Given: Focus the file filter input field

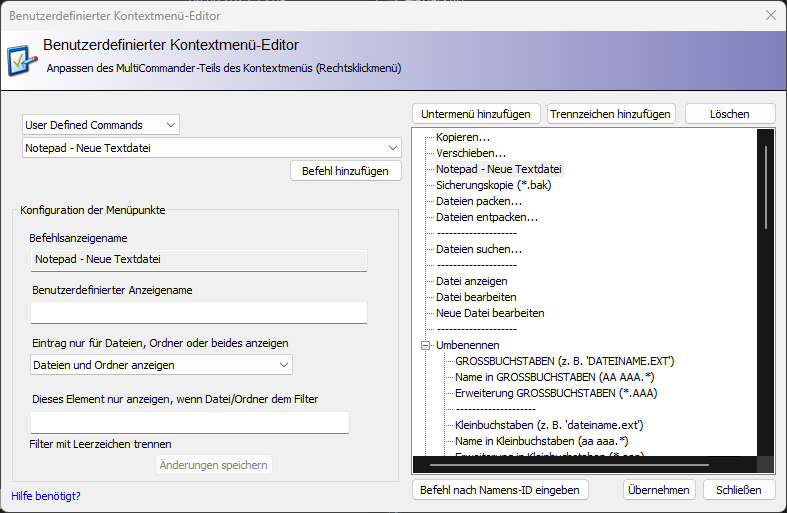Looking at the screenshot, I should point(190,422).
